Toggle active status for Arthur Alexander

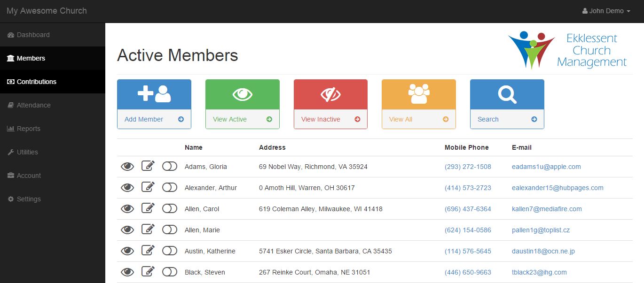pos(170,188)
